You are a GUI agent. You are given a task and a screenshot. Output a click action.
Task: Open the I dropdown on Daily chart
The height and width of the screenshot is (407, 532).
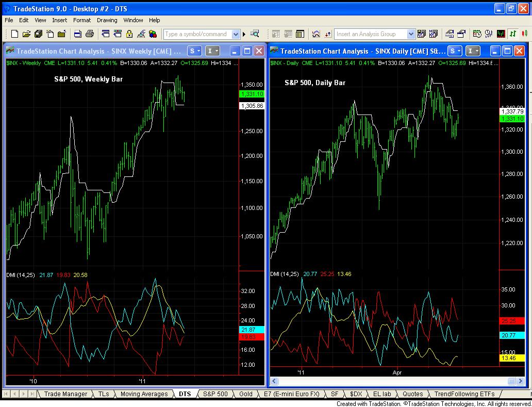click(x=473, y=51)
